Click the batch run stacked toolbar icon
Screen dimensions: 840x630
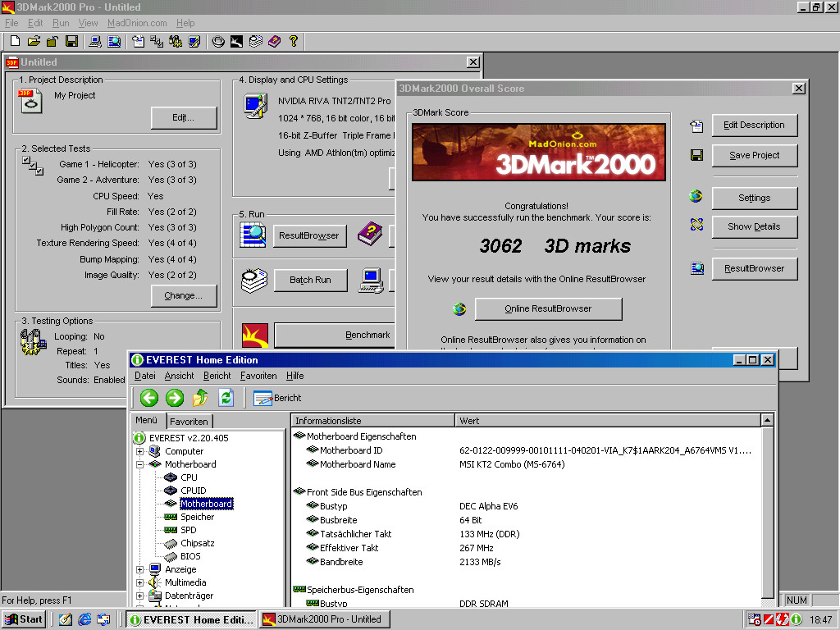coord(256,41)
